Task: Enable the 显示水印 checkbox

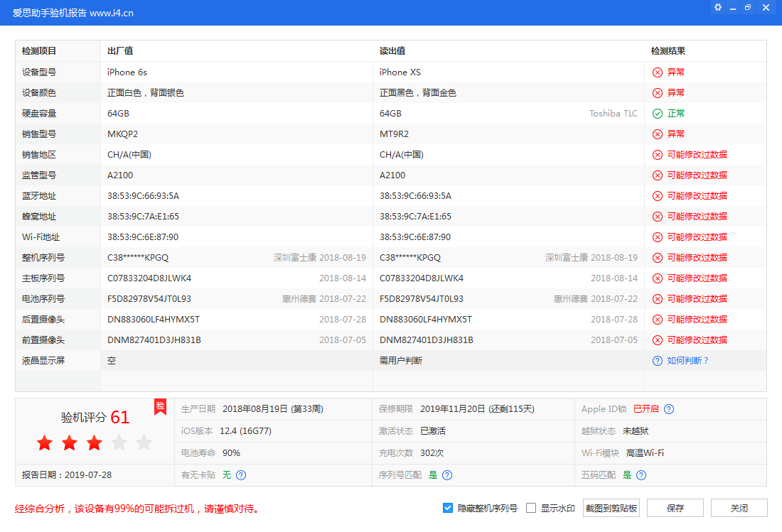Action: point(531,508)
